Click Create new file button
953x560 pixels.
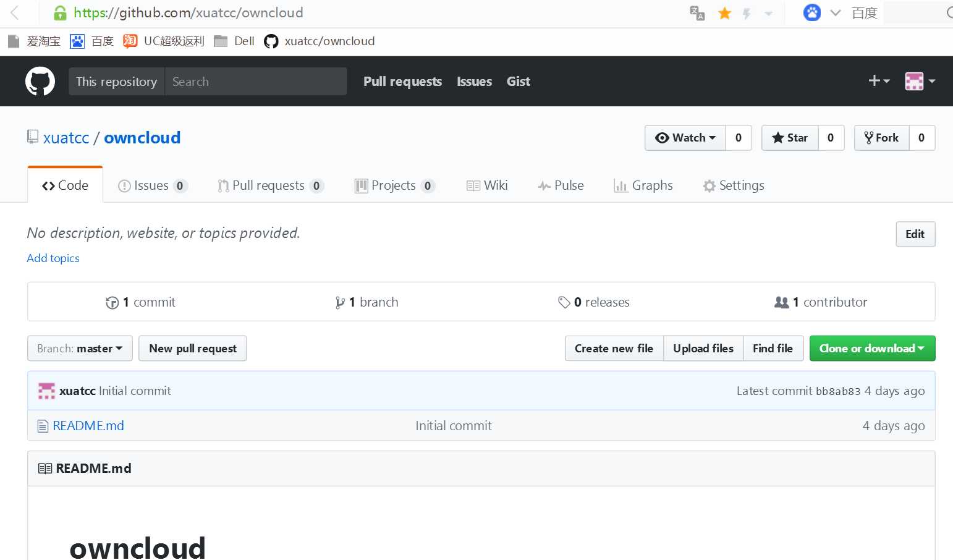614,349
